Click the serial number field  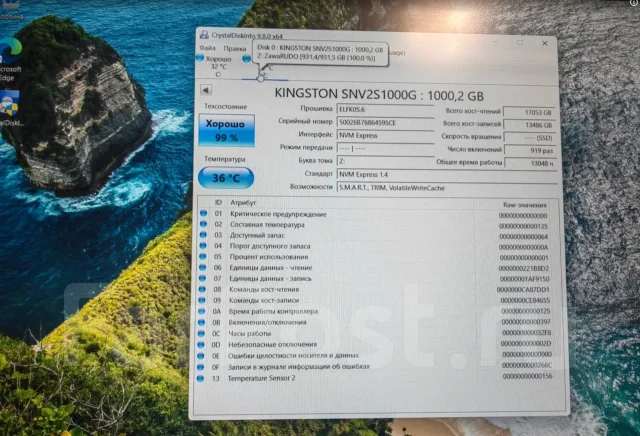pos(385,122)
